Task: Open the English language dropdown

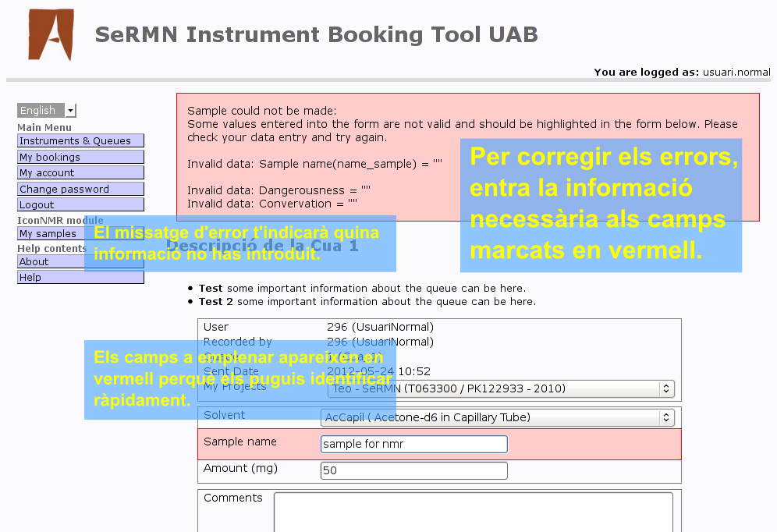Action: 47,110
